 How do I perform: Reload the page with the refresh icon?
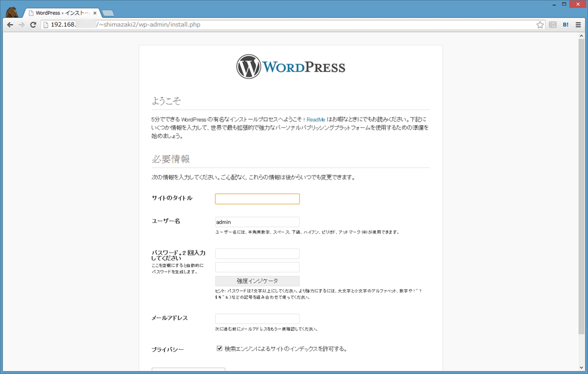click(x=33, y=25)
